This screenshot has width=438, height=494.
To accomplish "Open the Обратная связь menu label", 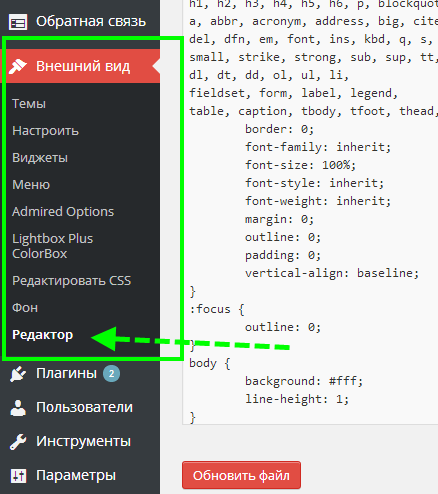I will 91,22.
